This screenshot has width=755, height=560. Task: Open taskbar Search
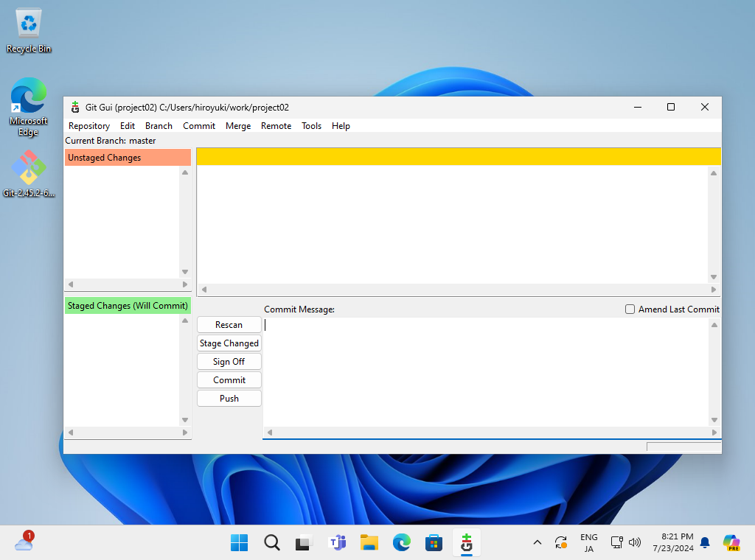coord(272,542)
